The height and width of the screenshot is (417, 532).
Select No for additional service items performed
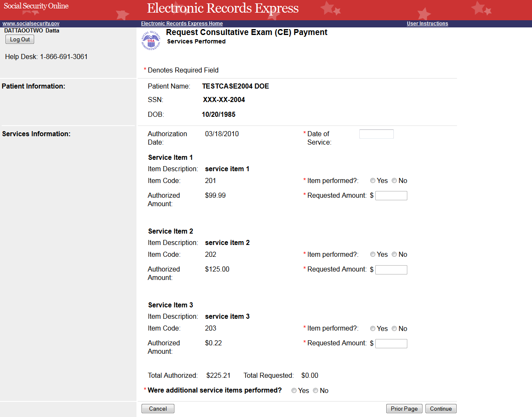coord(315,391)
